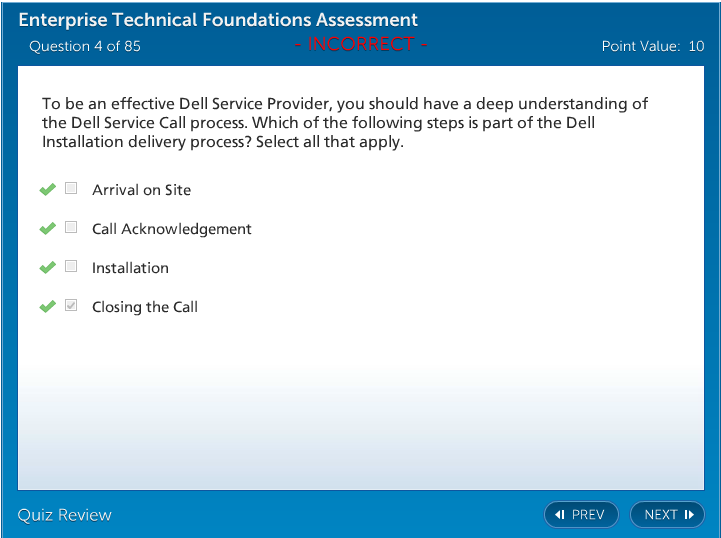Click the Question 4 of 85 counter

coord(85,46)
